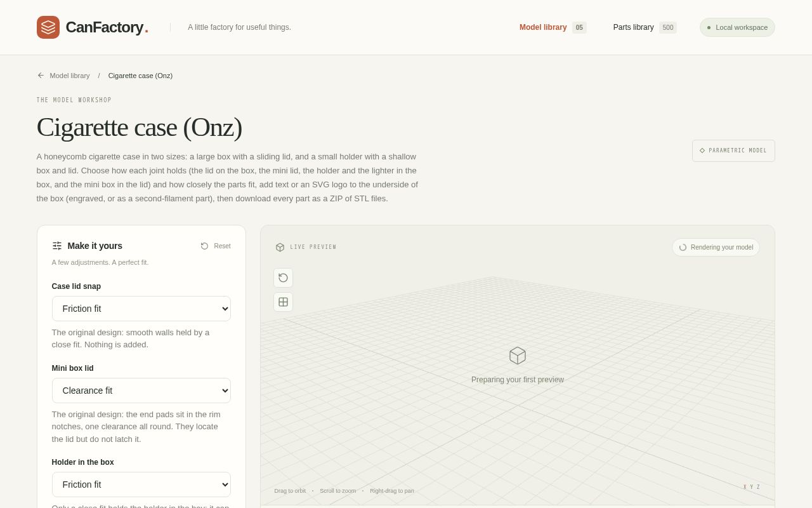Open the Case lid snap dropdown
The width and height of the screenshot is (812, 508).
[x=141, y=309]
